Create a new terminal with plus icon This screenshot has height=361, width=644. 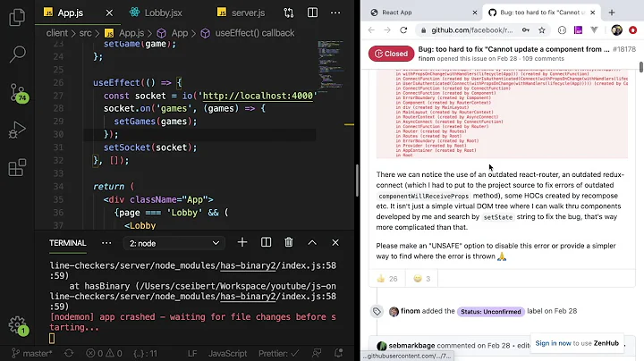click(242, 242)
